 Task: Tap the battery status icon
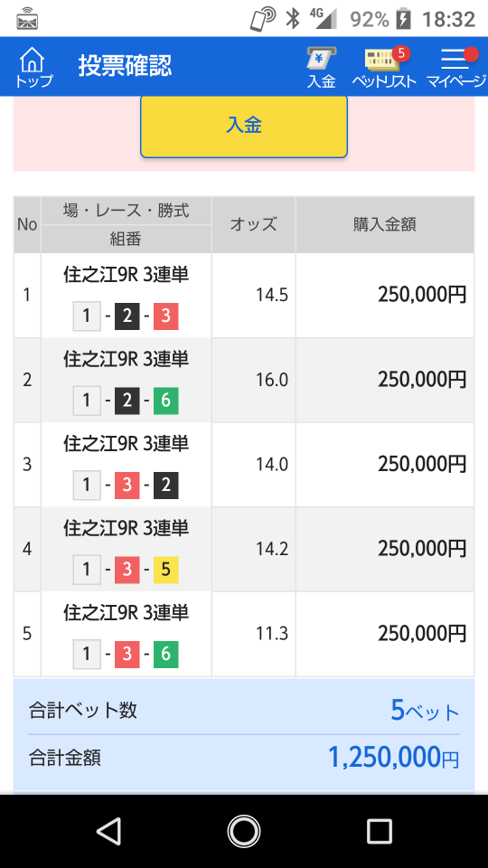point(405,19)
